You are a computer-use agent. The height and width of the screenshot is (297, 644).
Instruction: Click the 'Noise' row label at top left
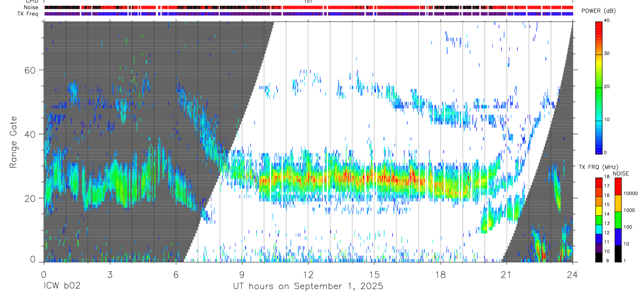pos(30,7)
